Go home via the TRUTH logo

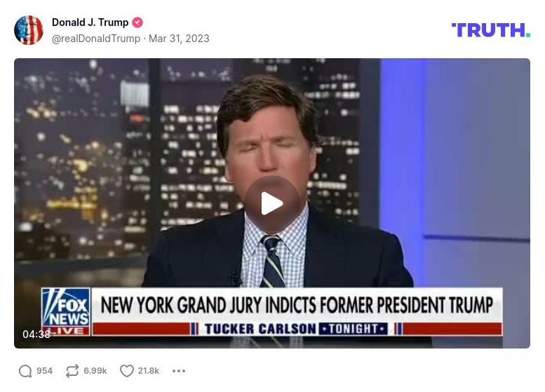(x=491, y=30)
